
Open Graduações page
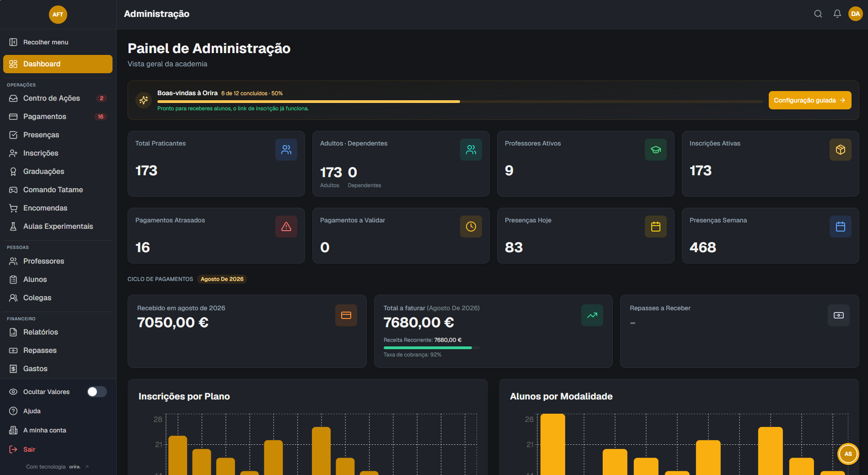[58, 172]
